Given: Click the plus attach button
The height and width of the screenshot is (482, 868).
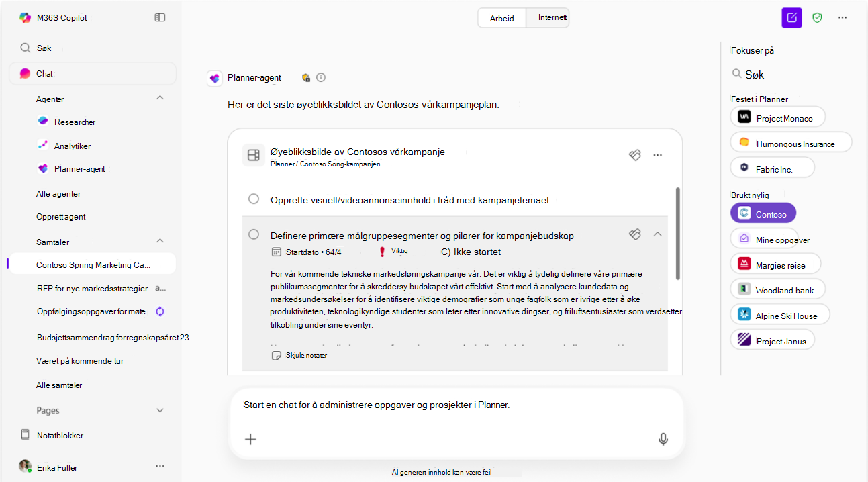Looking at the screenshot, I should [x=250, y=439].
